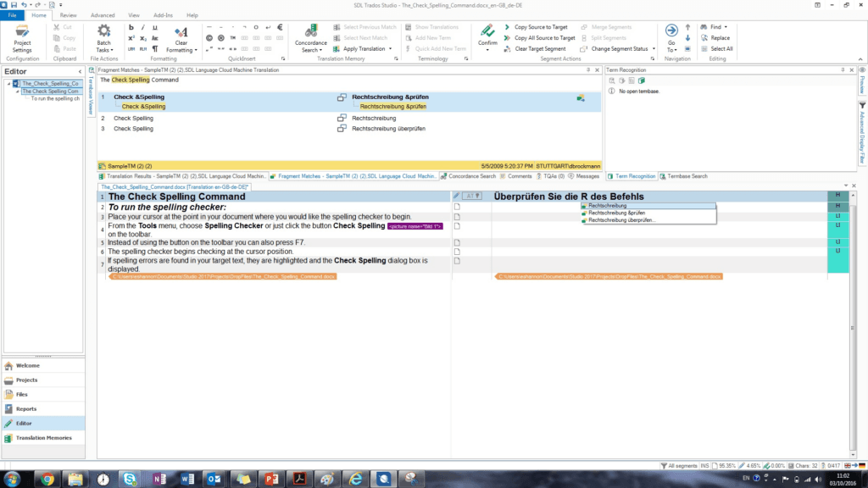Click the Confirm segment pencil icon
The height and width of the screenshot is (488, 868).
[x=487, y=31]
